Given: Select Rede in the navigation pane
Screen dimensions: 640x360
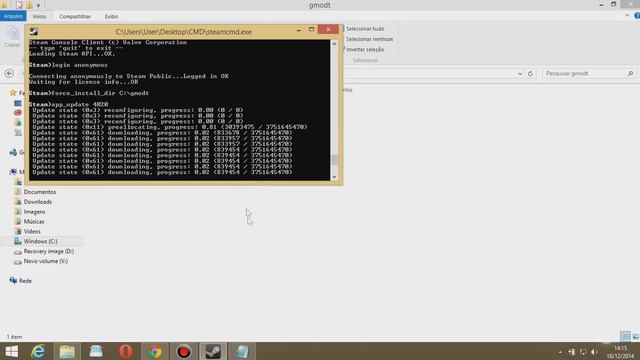Looking at the screenshot, I should click(25, 281).
